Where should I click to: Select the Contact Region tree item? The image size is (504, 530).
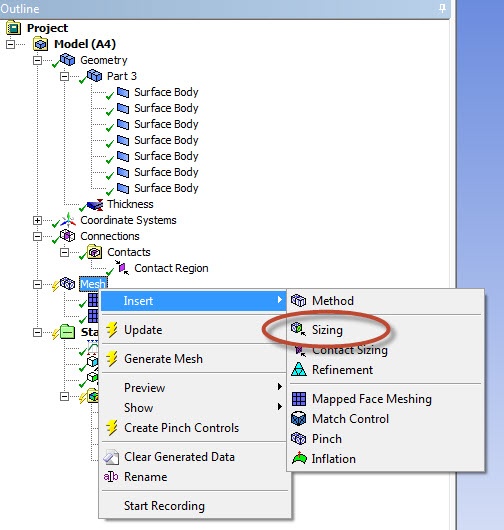pyautogui.click(x=171, y=268)
